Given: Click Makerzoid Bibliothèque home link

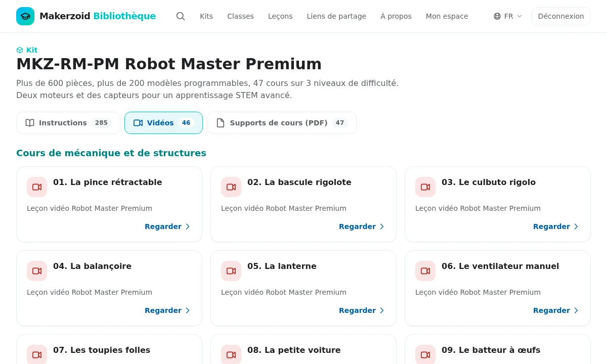Looking at the screenshot, I should pos(86,16).
